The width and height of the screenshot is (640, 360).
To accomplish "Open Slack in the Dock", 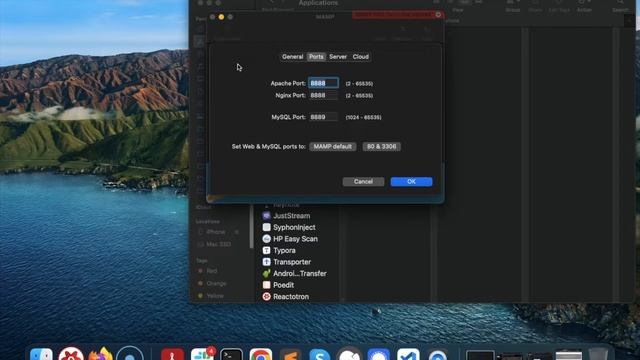I will [x=202, y=354].
